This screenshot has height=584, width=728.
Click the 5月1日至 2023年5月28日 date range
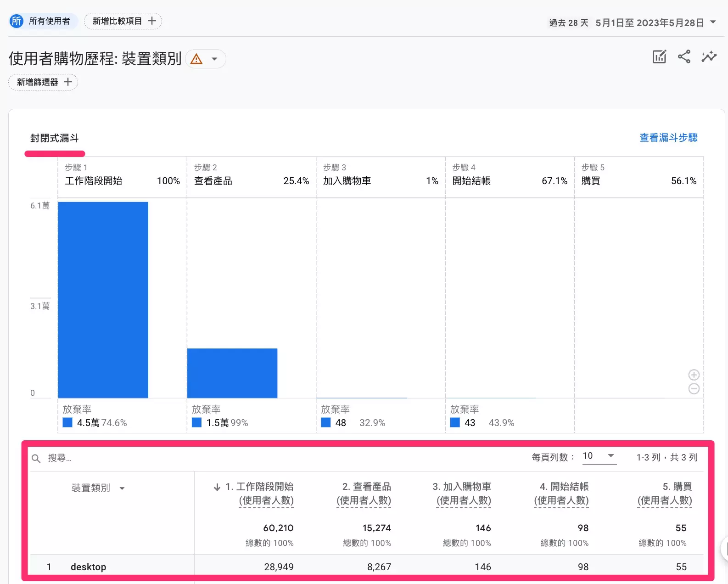(650, 23)
